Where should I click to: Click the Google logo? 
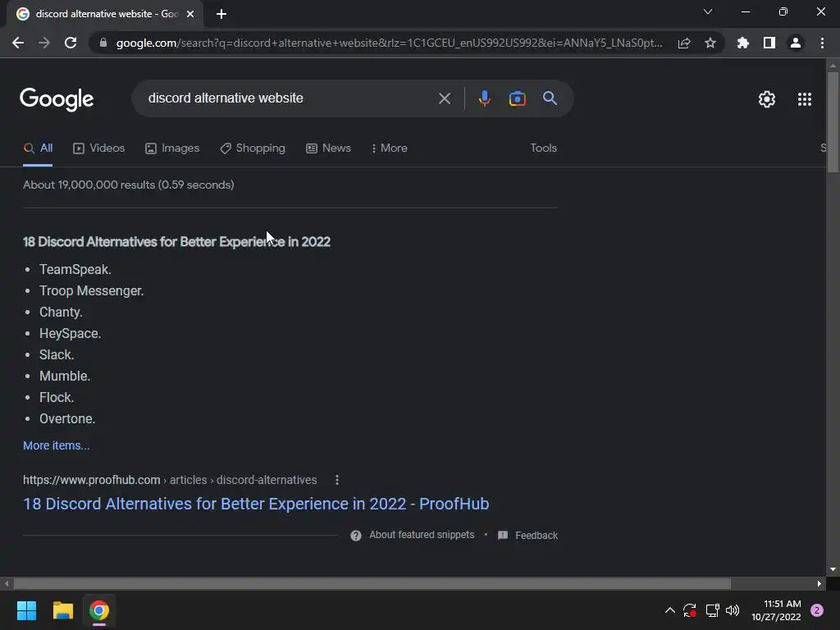[x=57, y=99]
